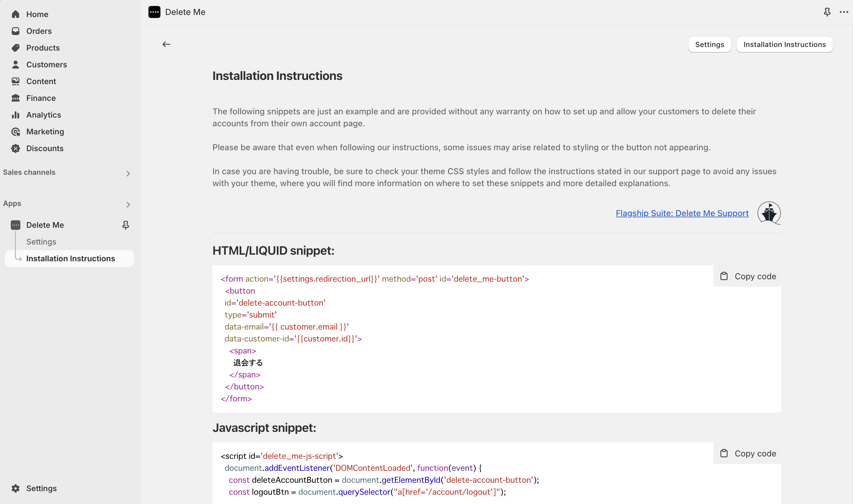Click the Delete Me sidebar app name

[45, 225]
